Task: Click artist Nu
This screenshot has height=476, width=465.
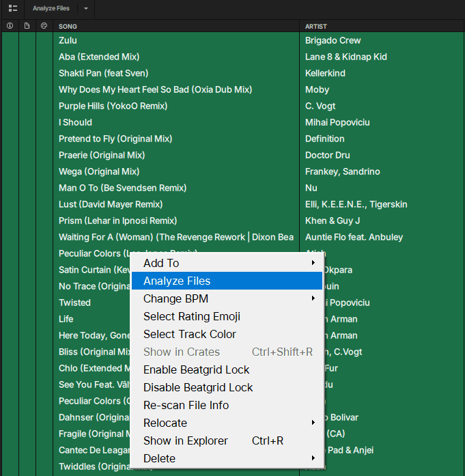Action: (311, 188)
